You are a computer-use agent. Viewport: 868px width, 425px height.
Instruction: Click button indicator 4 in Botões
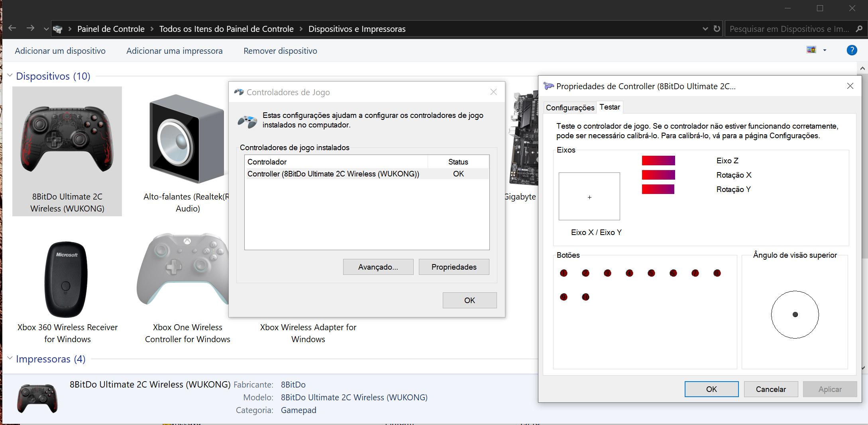(x=629, y=273)
